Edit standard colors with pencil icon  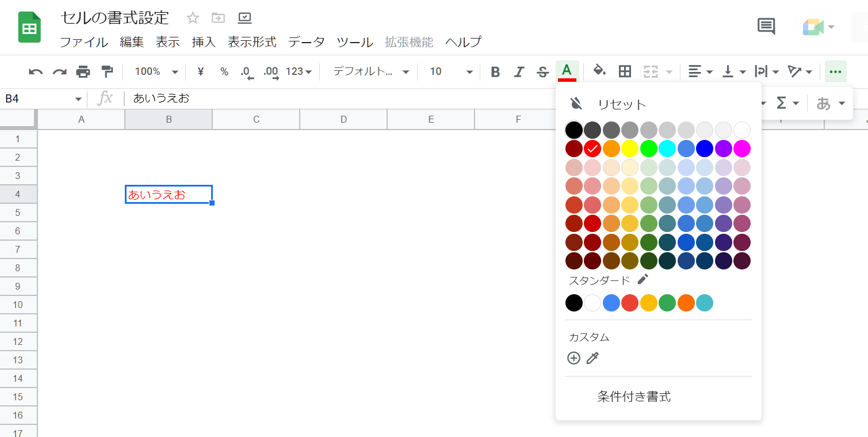[643, 280]
